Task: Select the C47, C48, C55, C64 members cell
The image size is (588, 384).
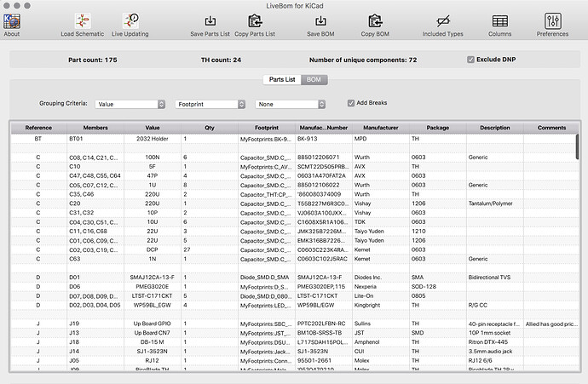Action: click(95, 175)
